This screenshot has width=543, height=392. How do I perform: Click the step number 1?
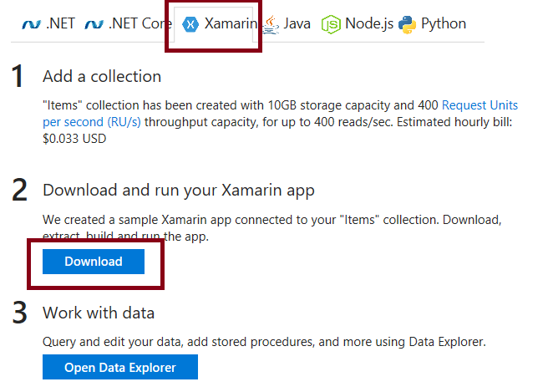(18, 77)
